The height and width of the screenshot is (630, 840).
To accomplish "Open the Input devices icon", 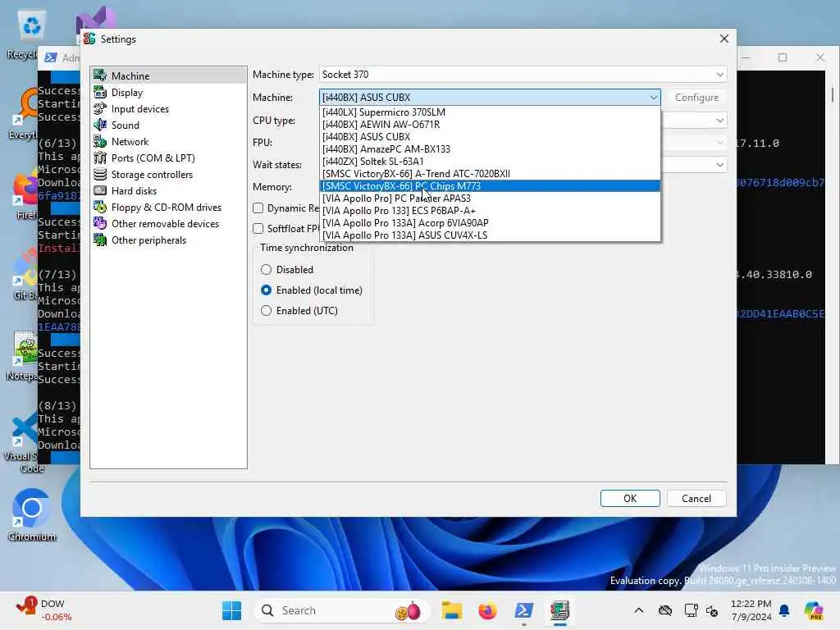I will click(x=100, y=109).
